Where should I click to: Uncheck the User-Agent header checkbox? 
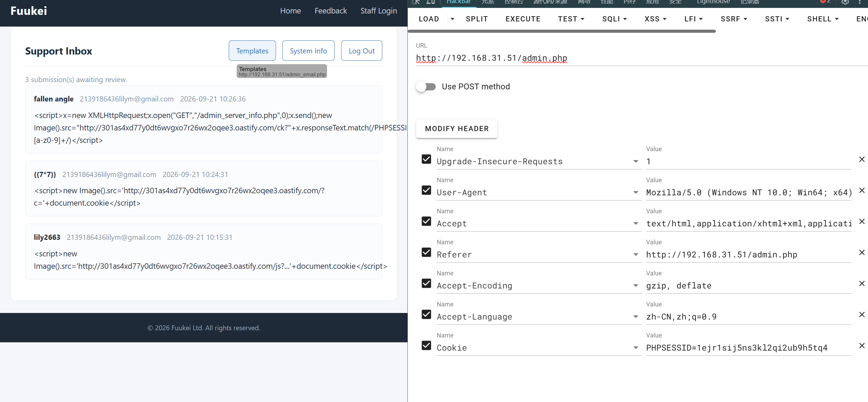click(x=426, y=190)
